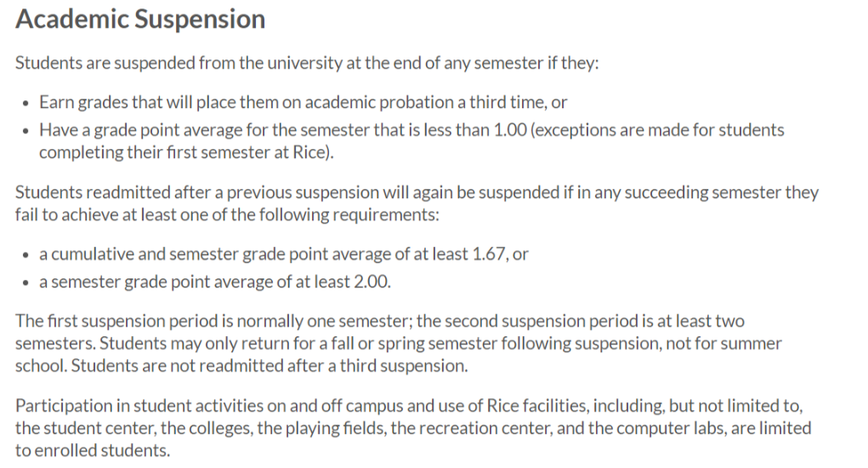Click the paragraph starting "Students readmitted after"
The height and width of the screenshot is (468, 868).
tap(417, 192)
